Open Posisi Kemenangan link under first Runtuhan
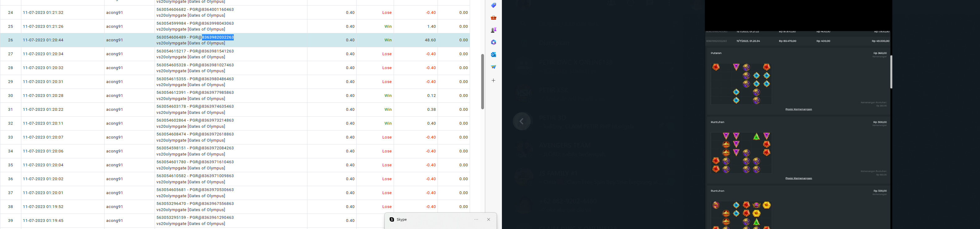The image size is (980, 229). point(798,178)
